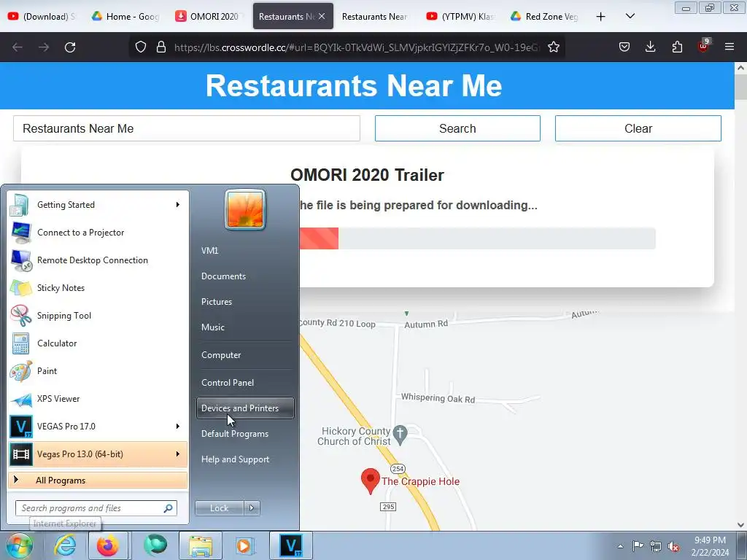Open Pocket save button
Screen dimensions: 747x560
624,47
